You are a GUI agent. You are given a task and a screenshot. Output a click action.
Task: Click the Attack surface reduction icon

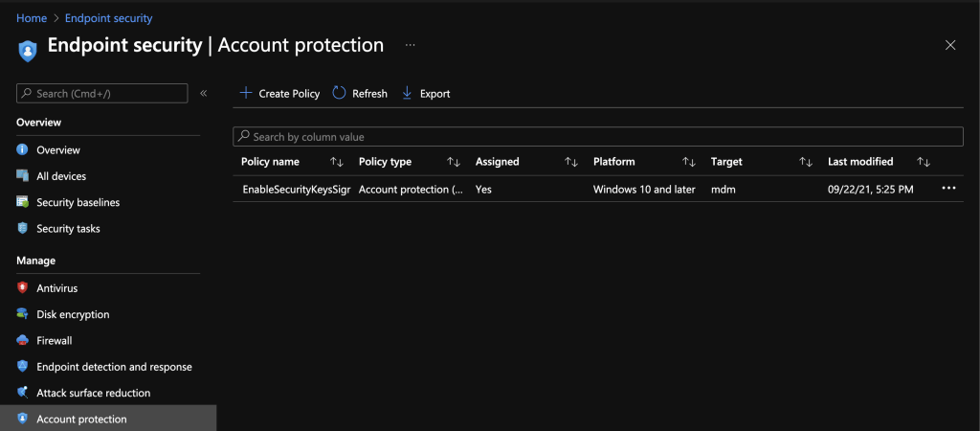pyautogui.click(x=23, y=393)
